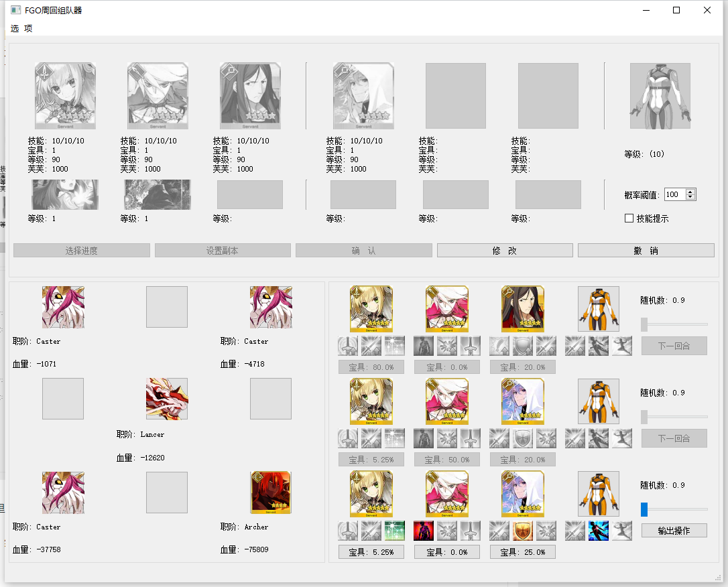Screen dimensions: 728x587
Task: Select the Caster enemy with 血量 -37758
Action: pyautogui.click(x=63, y=493)
